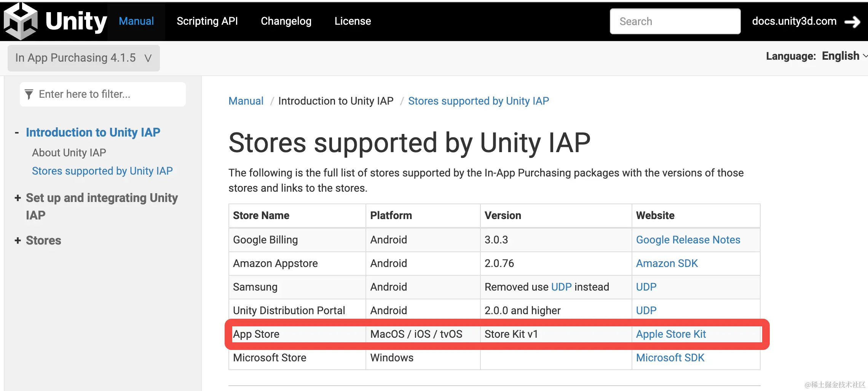Click the Unity cube logo icon
Screen dimensions: 868x391
[x=21, y=21]
